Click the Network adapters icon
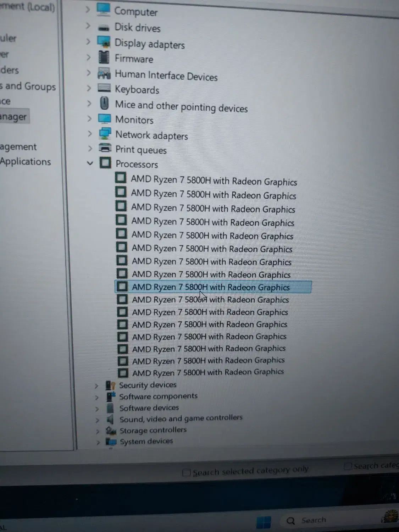The image size is (399, 532). [x=105, y=134]
